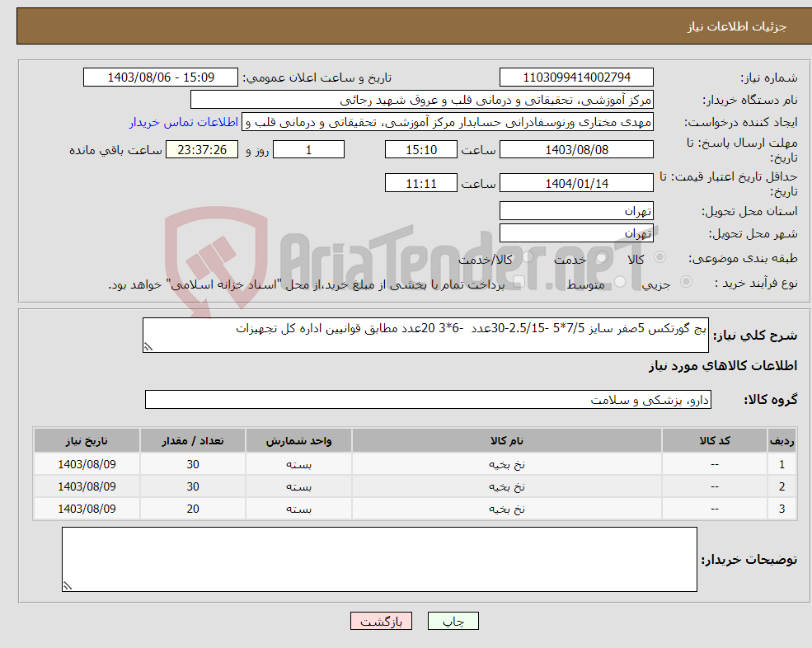
Task: Click date 1403/08/09 in row 1
Action: tap(87, 464)
